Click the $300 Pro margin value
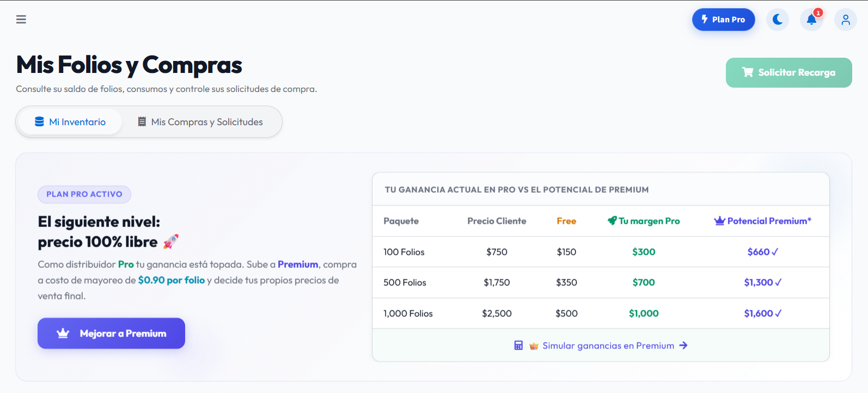 pyautogui.click(x=644, y=252)
